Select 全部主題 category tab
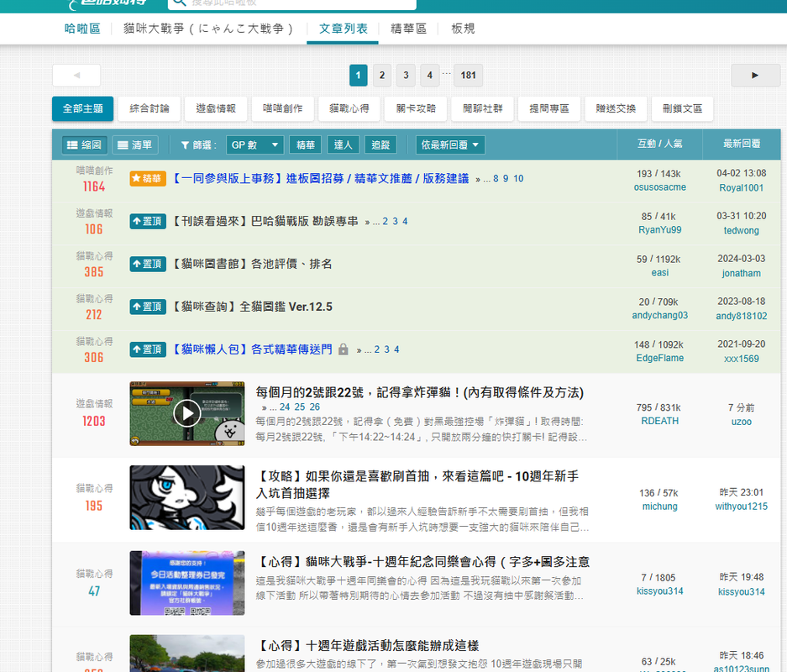The image size is (787, 672). click(x=83, y=109)
